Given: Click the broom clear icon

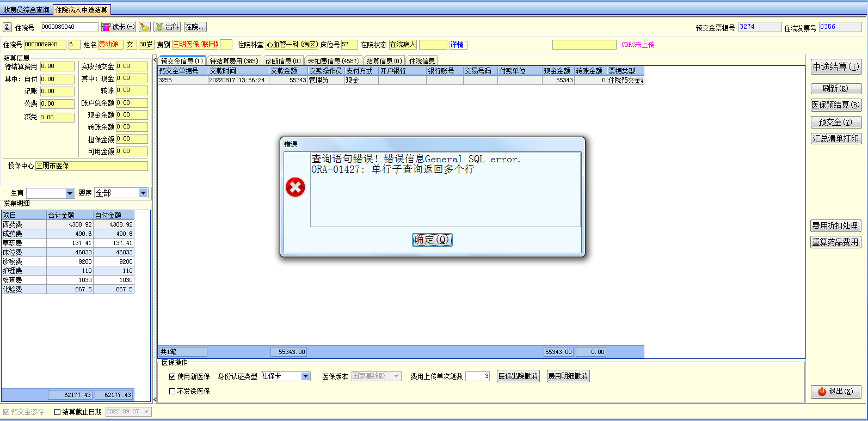Looking at the screenshot, I should pyautogui.click(x=145, y=27).
